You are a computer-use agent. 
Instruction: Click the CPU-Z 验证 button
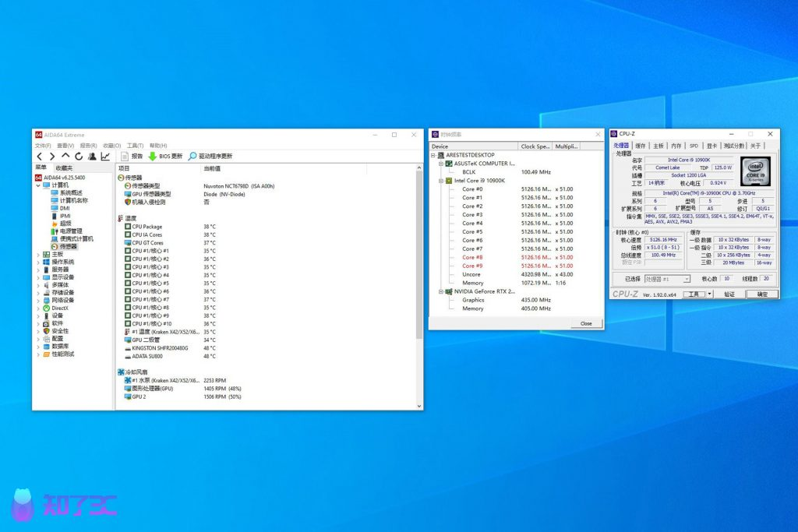729,294
